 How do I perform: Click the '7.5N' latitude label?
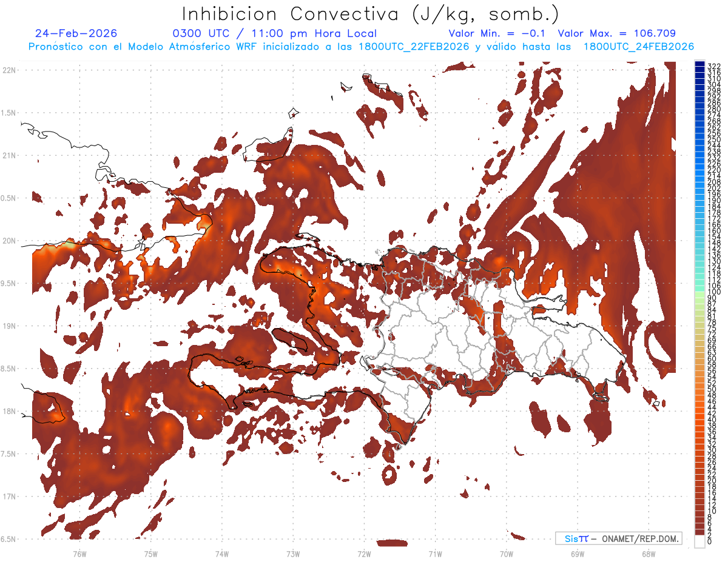(x=8, y=453)
